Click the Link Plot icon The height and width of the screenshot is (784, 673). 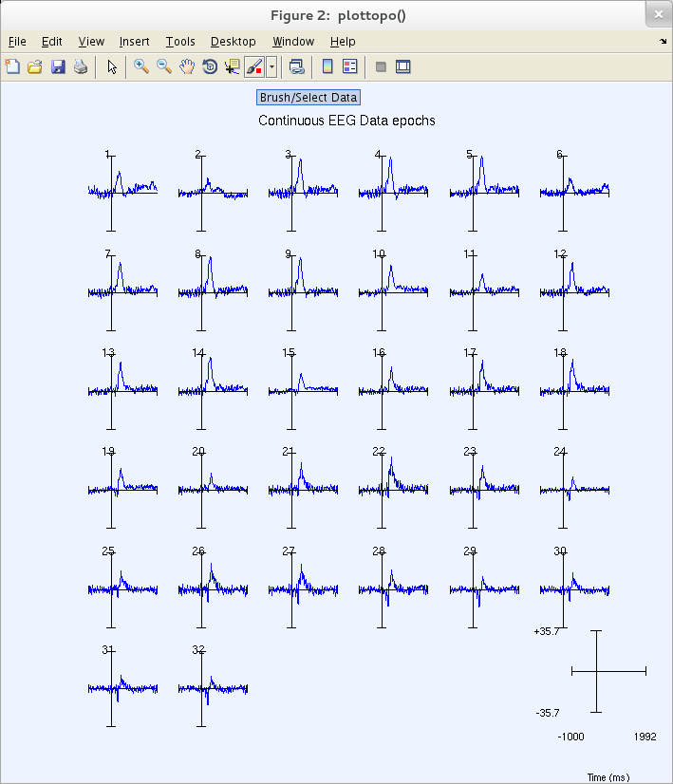coord(297,66)
